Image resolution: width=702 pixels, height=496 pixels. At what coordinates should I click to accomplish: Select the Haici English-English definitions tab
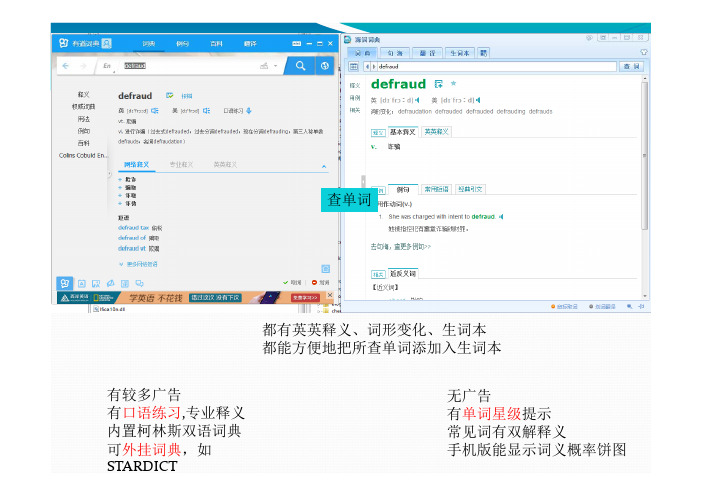click(x=437, y=132)
